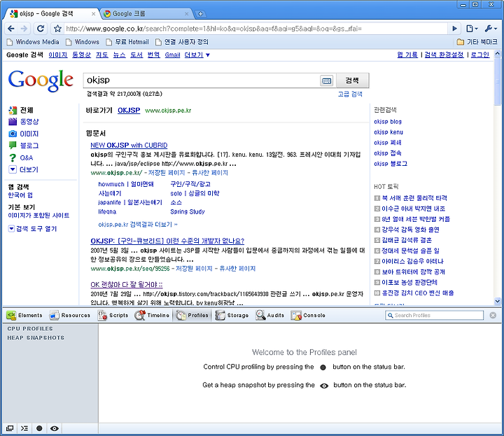Open the 웹 기록 link
Image resolution: width=504 pixels, height=436 pixels.
coord(407,55)
